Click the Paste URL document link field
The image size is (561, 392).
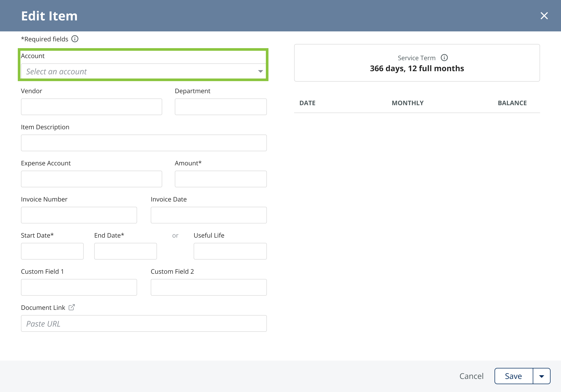coord(144,323)
